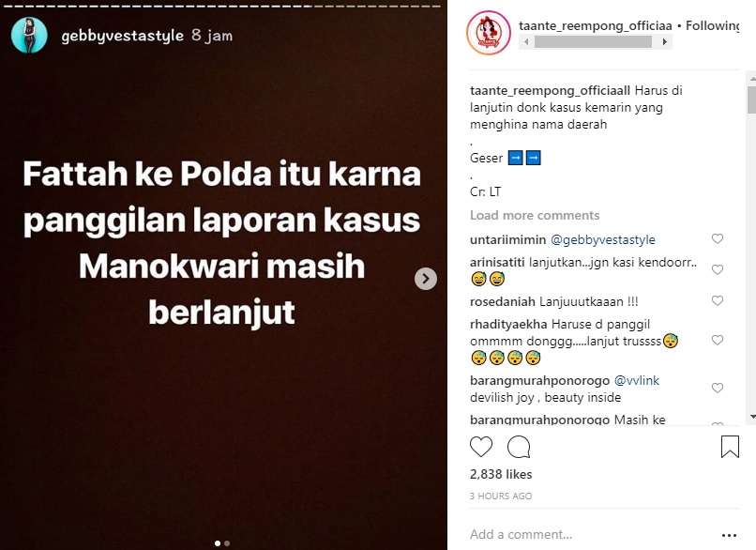The height and width of the screenshot is (550, 756).
Task: Select the second carousel dot indicator
Action: click(x=227, y=543)
